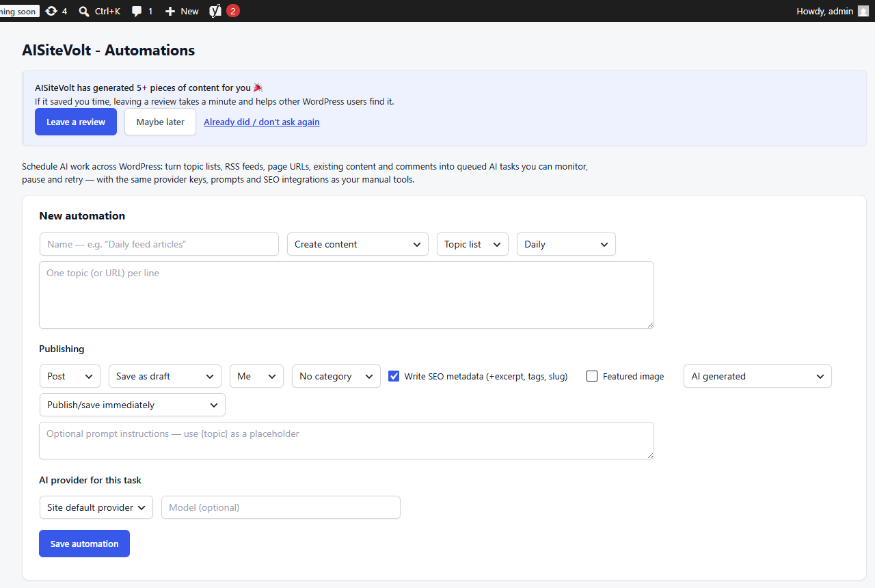Image resolution: width=875 pixels, height=588 pixels.
Task: Focus the Model (optional) field
Action: [x=281, y=507]
